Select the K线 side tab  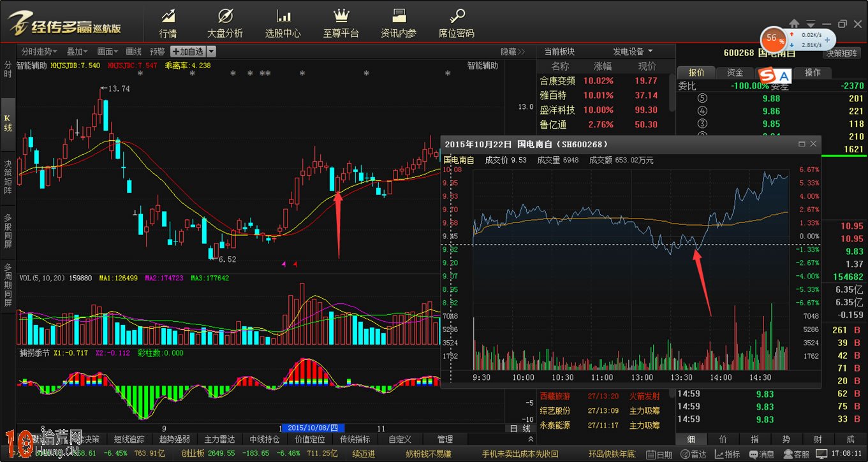8,122
